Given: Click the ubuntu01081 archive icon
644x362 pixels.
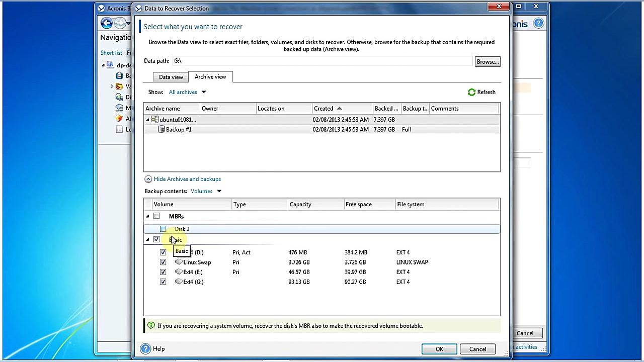Looking at the screenshot, I should click(154, 119).
